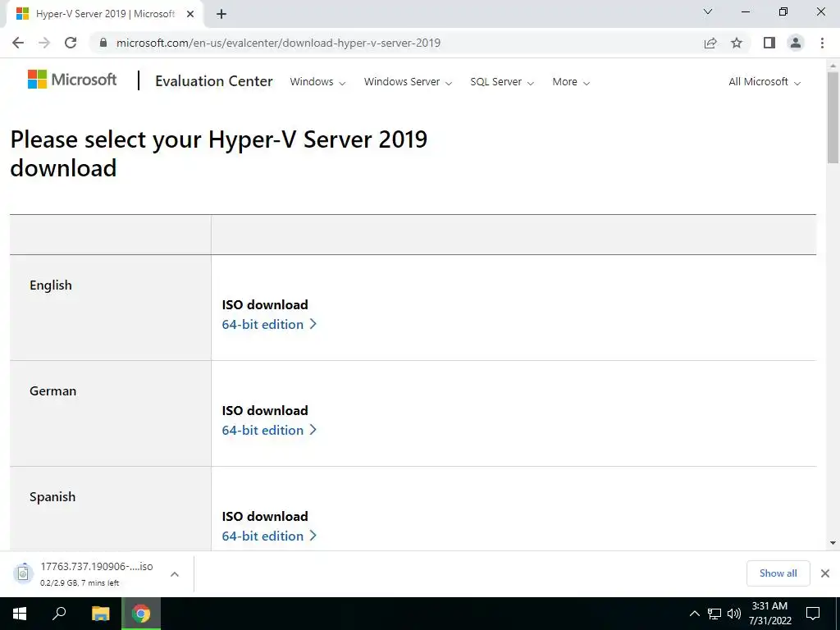This screenshot has width=840, height=630.
Task: Expand the Windows Server nav menu
Action: [409, 82]
